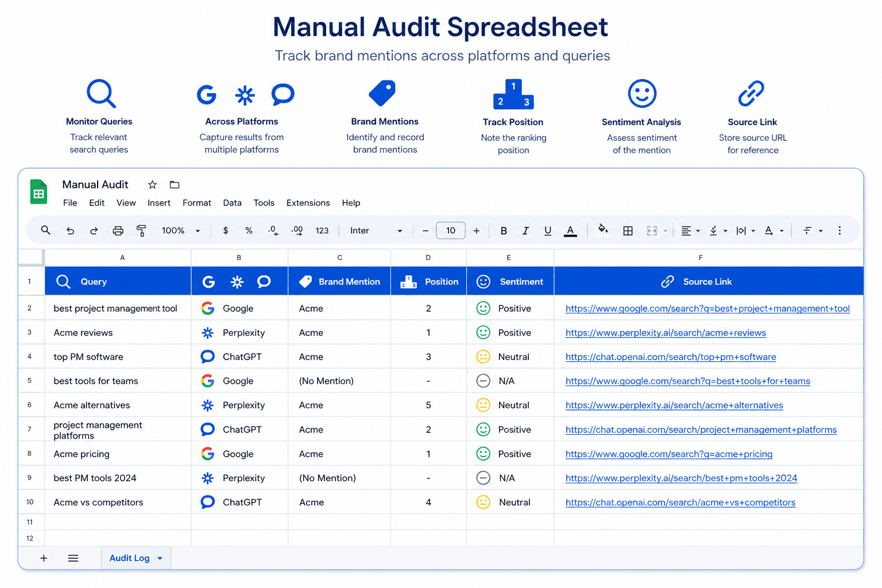
Task: Apply currency format with the dollar icon
Action: click(x=226, y=231)
